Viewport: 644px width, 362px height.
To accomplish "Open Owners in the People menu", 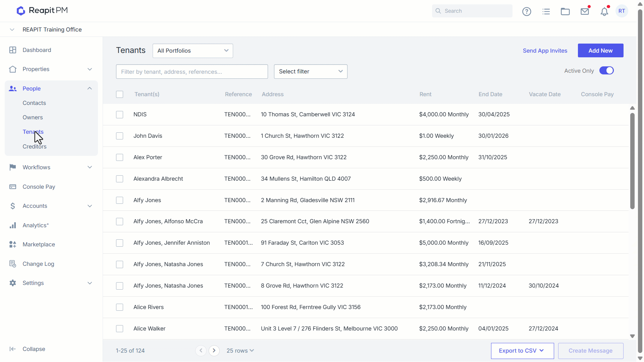I will click(x=33, y=118).
